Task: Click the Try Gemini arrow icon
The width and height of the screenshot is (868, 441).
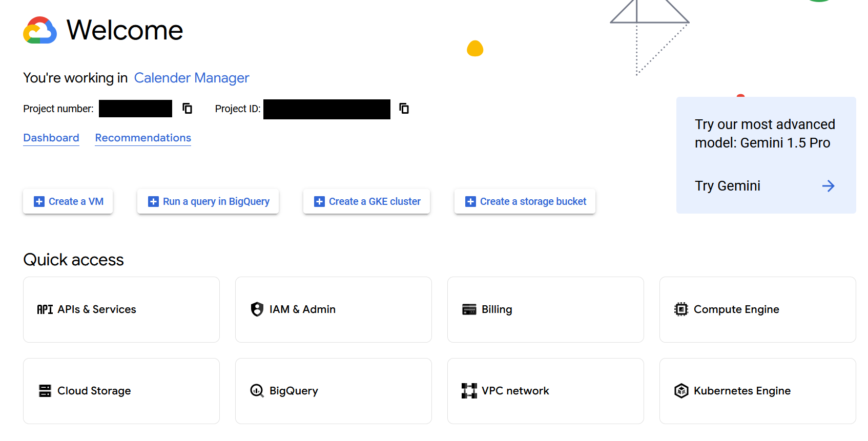Action: pyautogui.click(x=828, y=186)
